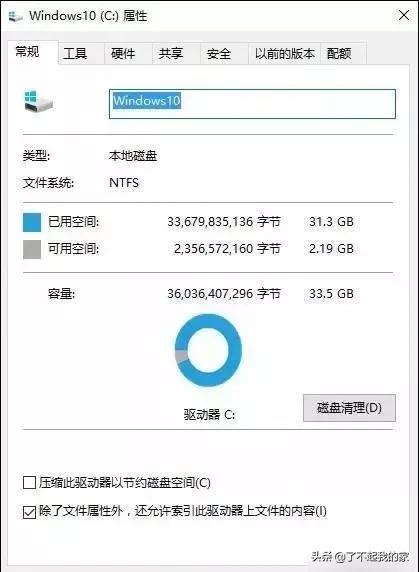Close the Windows10 (C:) properties dialog
The image size is (419, 572).
pyautogui.click(x=404, y=15)
